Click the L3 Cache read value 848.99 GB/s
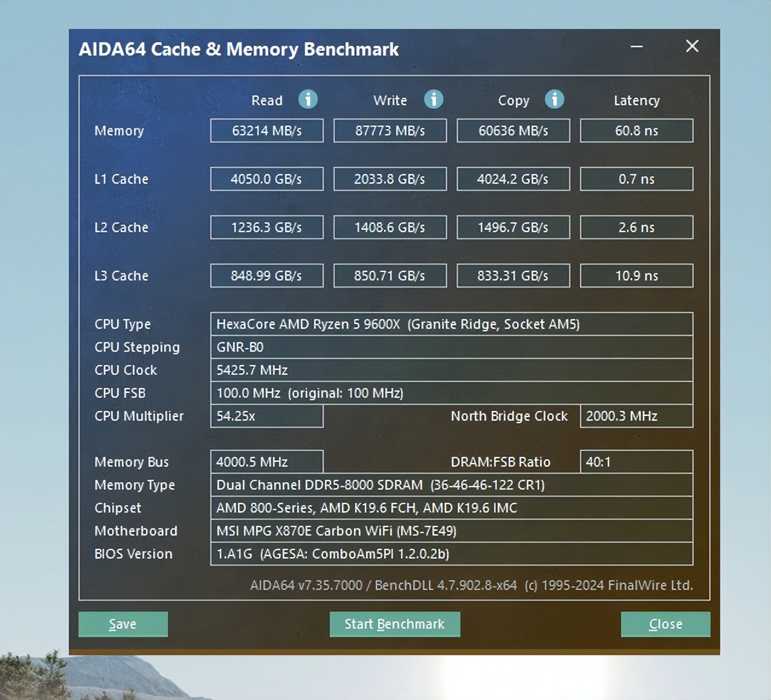 pos(267,276)
